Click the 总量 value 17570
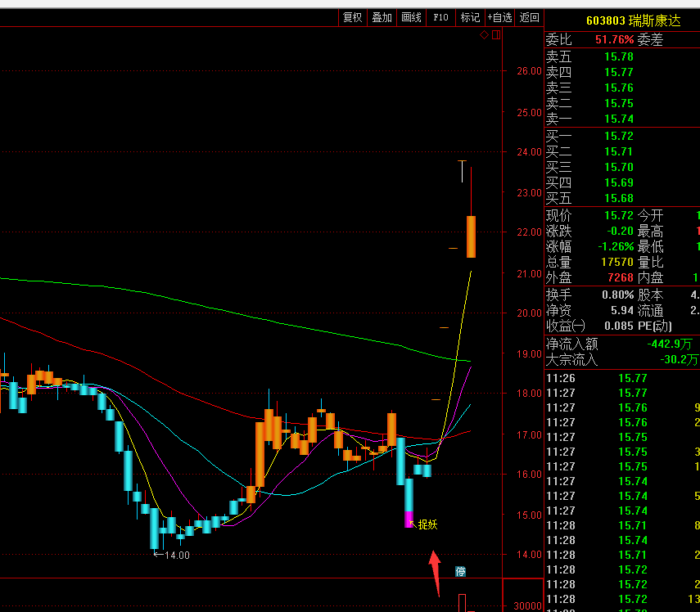 click(x=617, y=263)
